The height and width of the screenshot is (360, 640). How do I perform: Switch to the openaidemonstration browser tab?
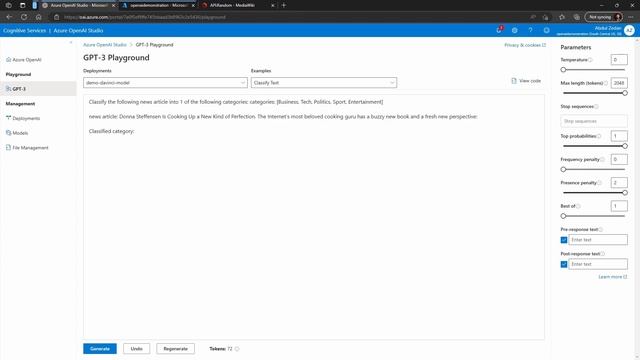coord(158,5)
